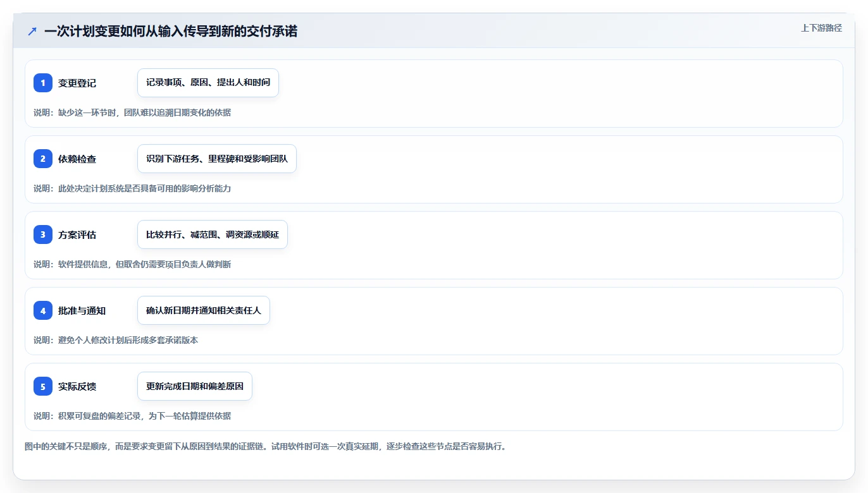868x493 pixels.
Task: Select the 方案评估 step label
Action: point(77,235)
